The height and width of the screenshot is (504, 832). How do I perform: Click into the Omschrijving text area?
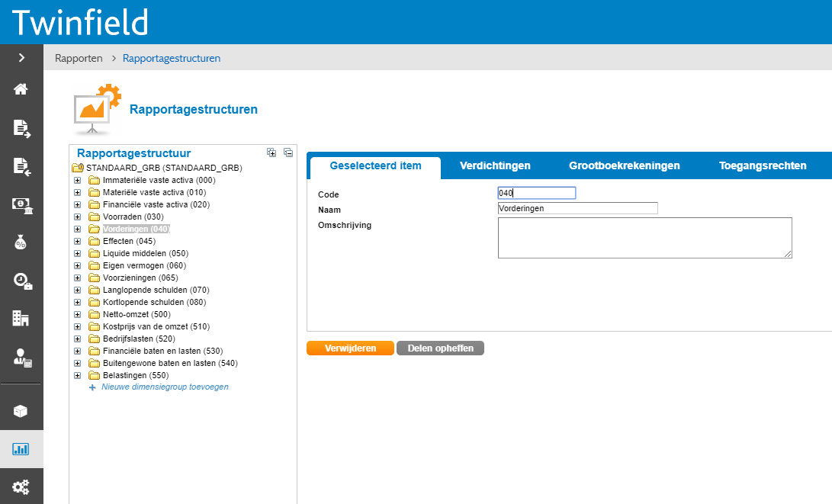click(x=644, y=238)
